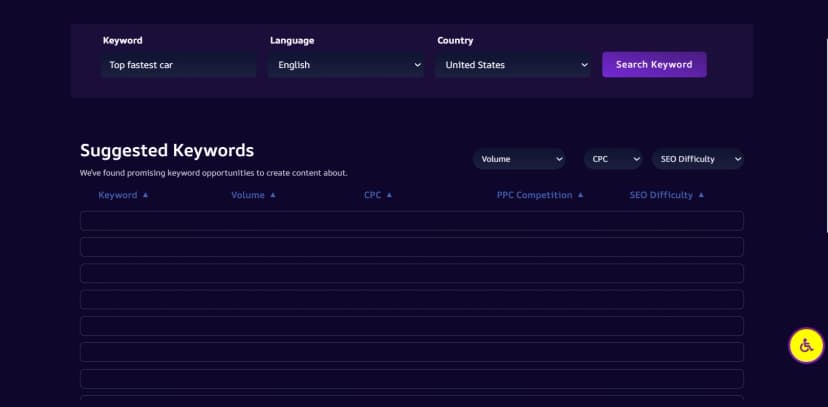Sort by Keyword column arrow icon

(x=146, y=195)
